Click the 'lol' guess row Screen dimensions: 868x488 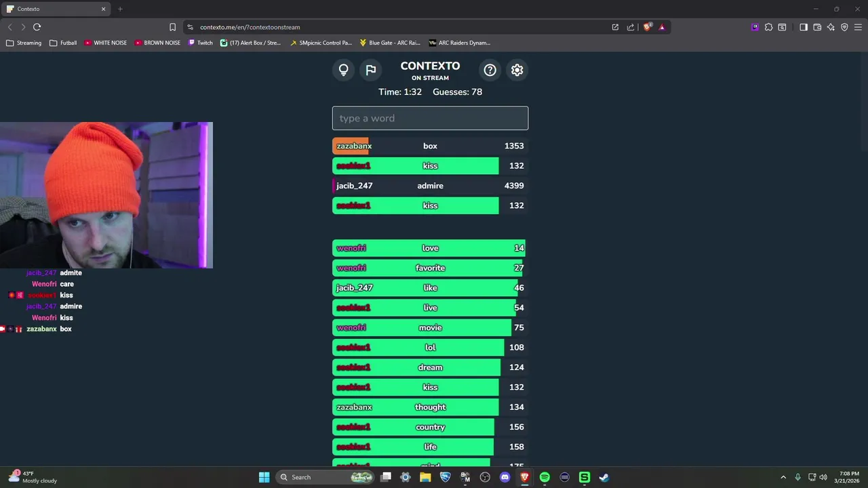[430, 347]
